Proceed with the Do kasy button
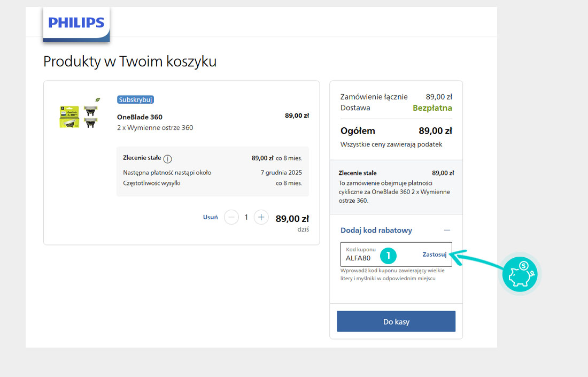This screenshot has height=377, width=588. pyautogui.click(x=396, y=321)
